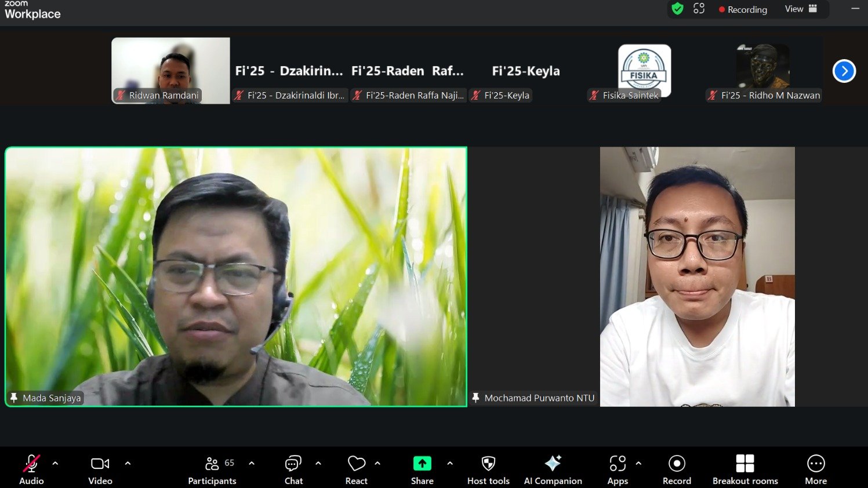
Task: Open the View layout menu
Action: click(801, 9)
